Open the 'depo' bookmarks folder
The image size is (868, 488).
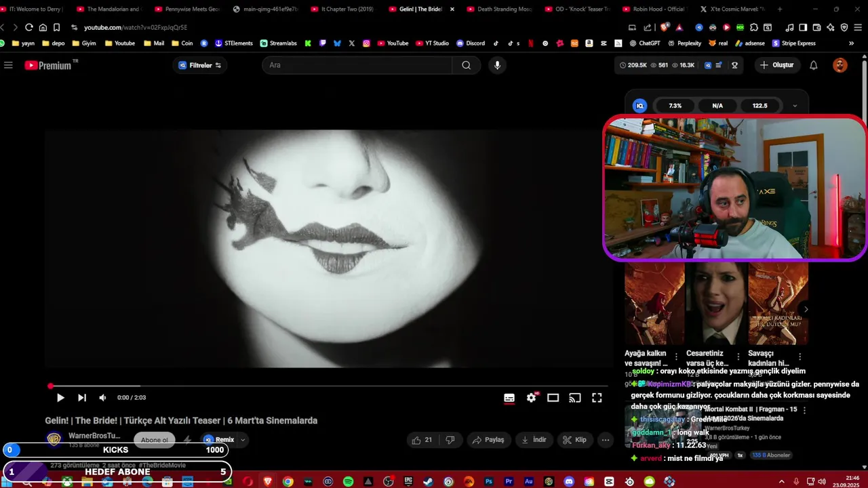click(54, 43)
